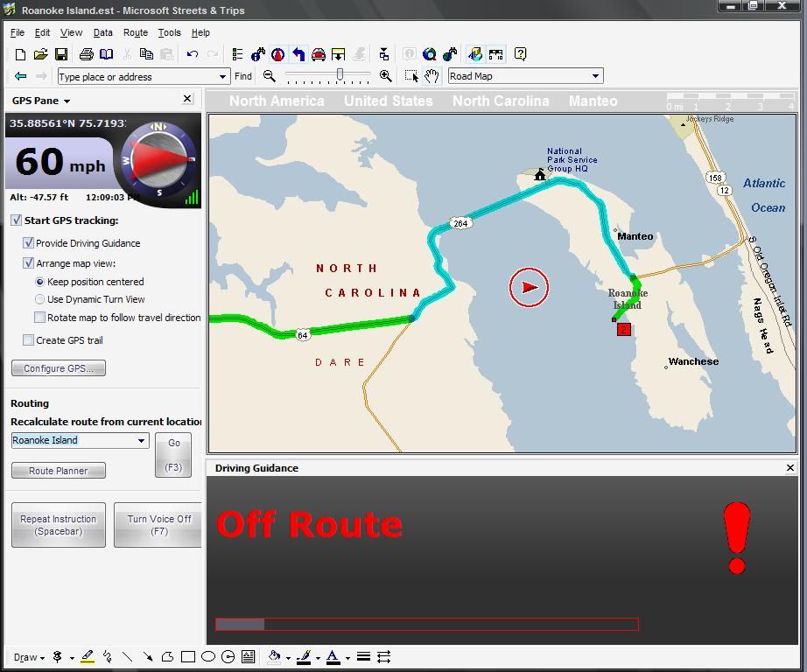Pick the scribble freeform tool

108,656
